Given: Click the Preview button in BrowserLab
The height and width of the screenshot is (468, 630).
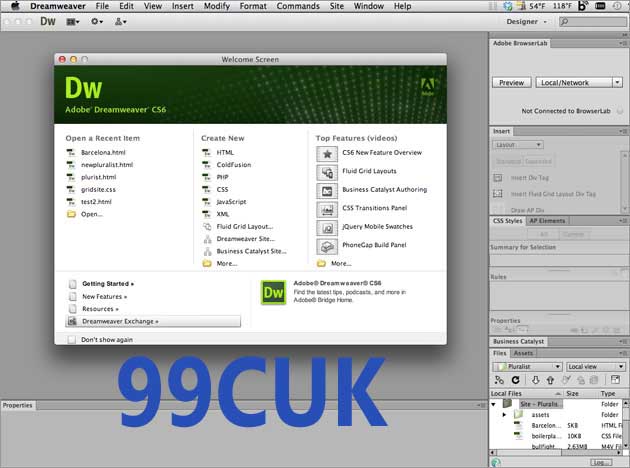Looking at the screenshot, I should [x=511, y=83].
